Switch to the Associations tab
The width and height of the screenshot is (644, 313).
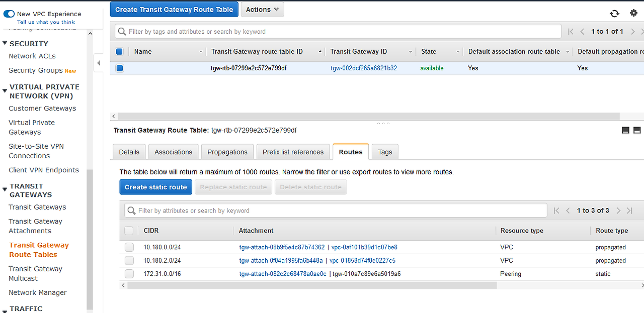pyautogui.click(x=173, y=152)
